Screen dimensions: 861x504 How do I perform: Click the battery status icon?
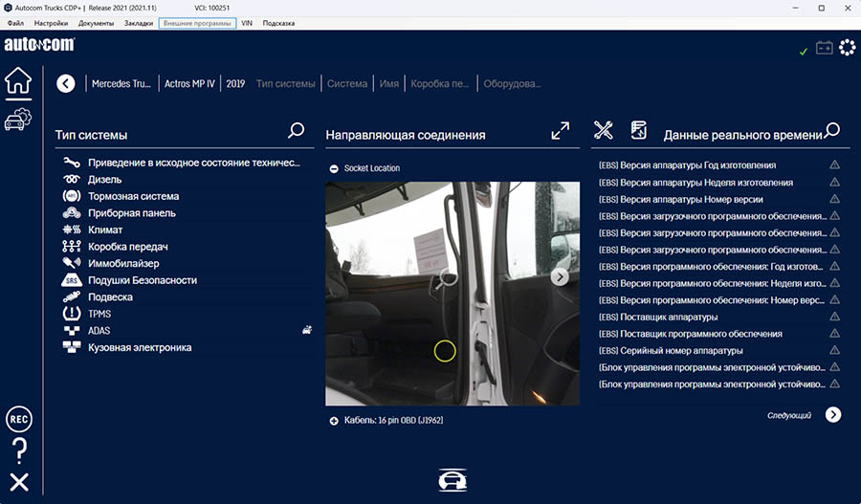tap(824, 48)
